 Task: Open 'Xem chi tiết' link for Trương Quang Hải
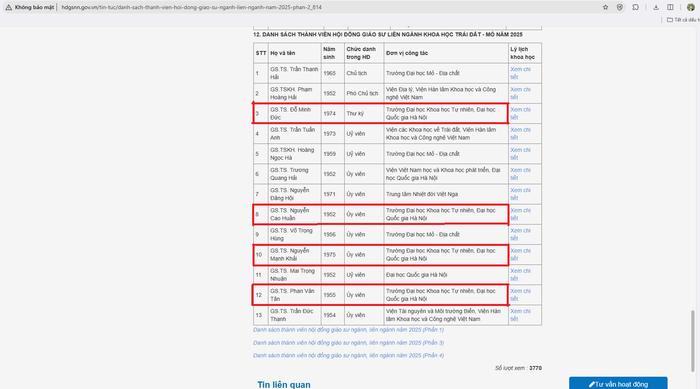520,174
